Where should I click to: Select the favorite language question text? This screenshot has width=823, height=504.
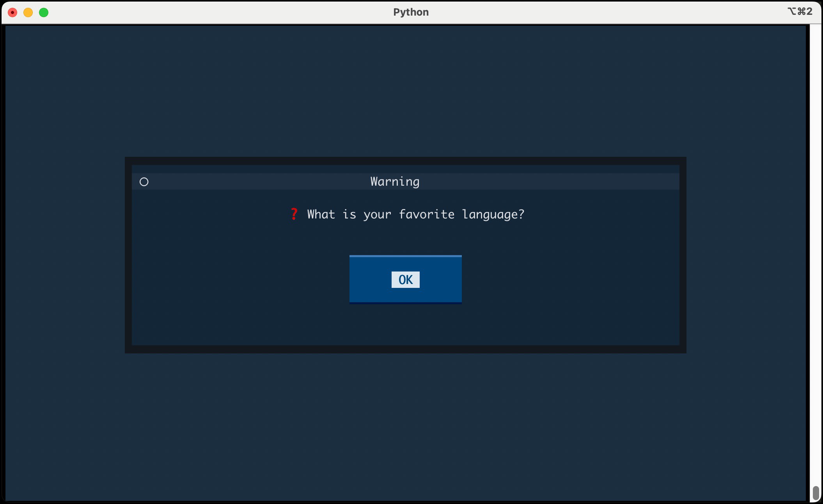pos(415,214)
